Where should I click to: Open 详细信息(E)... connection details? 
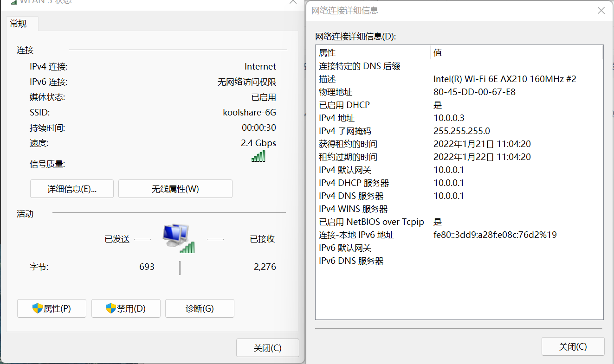coord(72,189)
